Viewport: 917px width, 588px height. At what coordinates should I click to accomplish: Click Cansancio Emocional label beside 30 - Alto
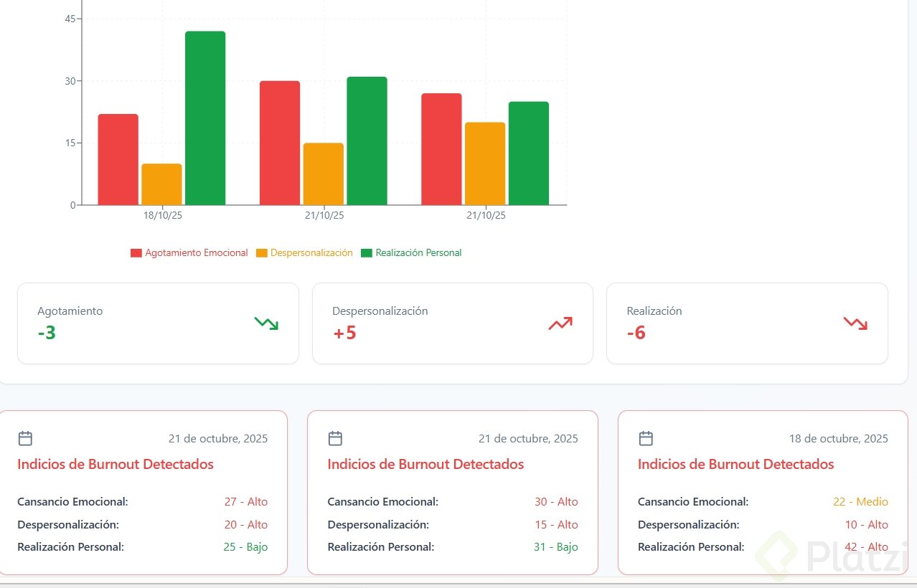(x=382, y=502)
